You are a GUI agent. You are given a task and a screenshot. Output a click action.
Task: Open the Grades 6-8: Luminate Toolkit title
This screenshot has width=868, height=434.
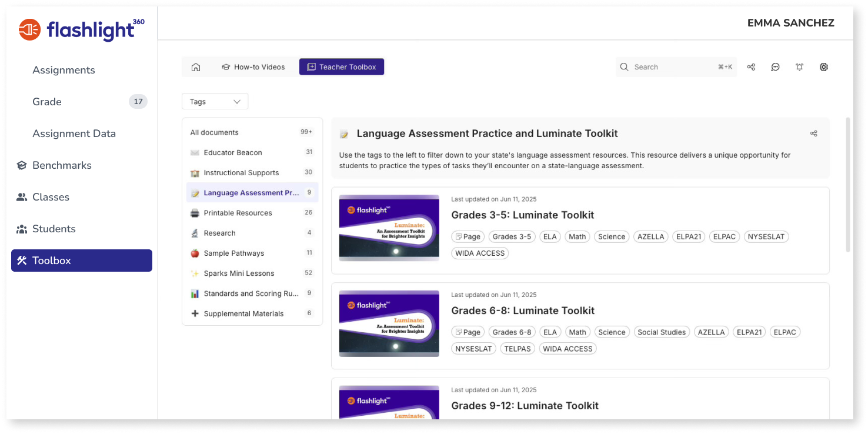click(522, 311)
